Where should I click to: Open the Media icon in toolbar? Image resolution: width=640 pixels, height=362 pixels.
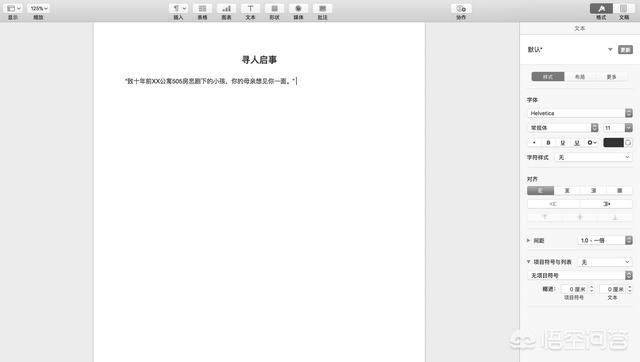tap(298, 9)
